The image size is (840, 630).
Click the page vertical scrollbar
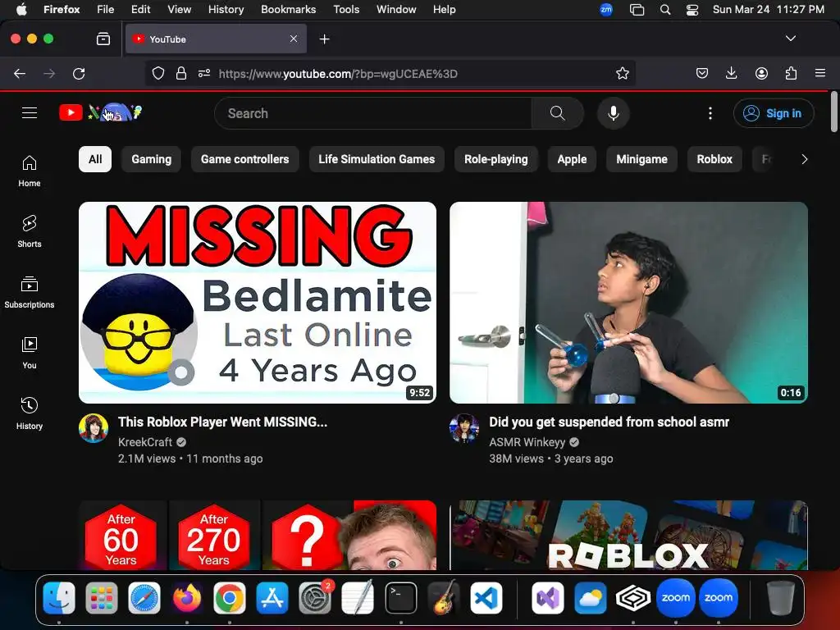click(x=834, y=112)
